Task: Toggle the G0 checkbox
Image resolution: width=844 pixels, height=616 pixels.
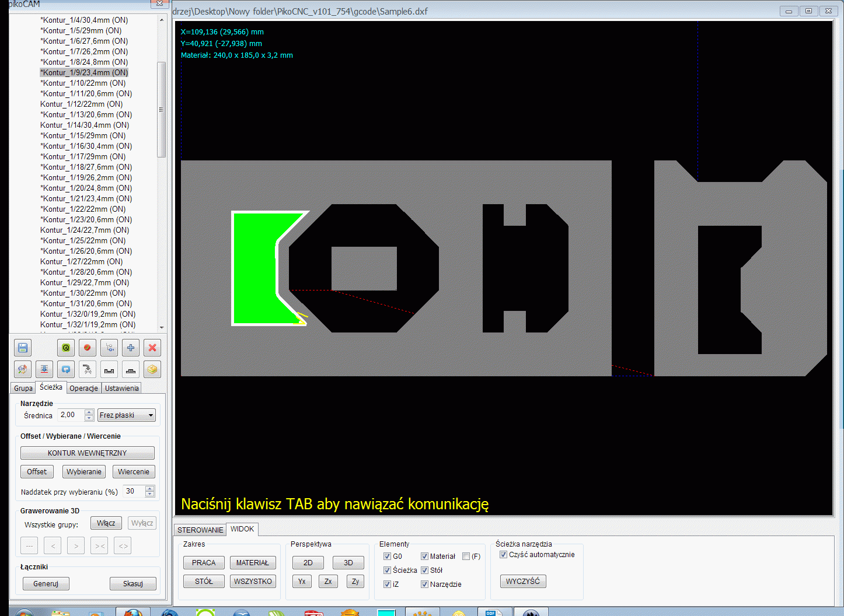Action: point(387,556)
